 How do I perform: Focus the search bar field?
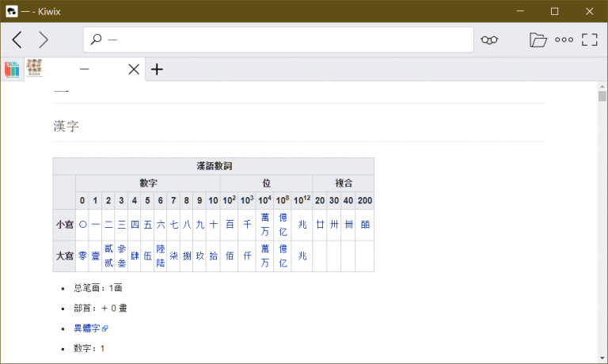279,40
